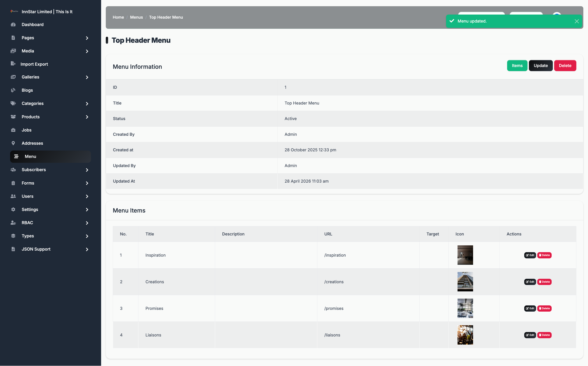Image resolution: width=588 pixels, height=366 pixels.
Task: Click the Settings gear icon in sidebar
Action: tap(13, 209)
